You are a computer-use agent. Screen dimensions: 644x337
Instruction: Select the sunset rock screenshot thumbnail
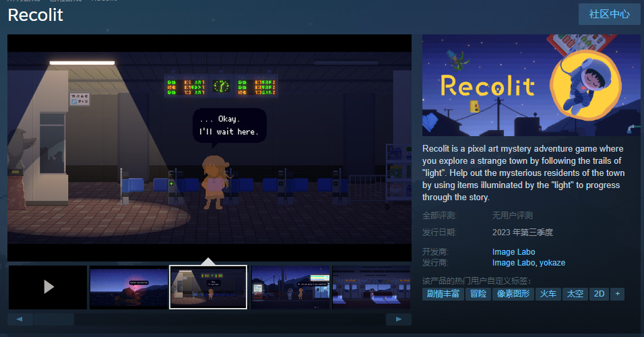coord(128,287)
